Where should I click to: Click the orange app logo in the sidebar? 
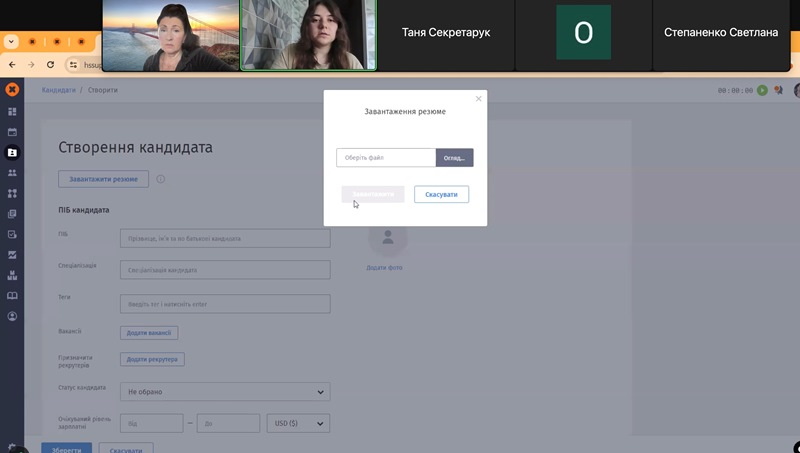tap(12, 90)
